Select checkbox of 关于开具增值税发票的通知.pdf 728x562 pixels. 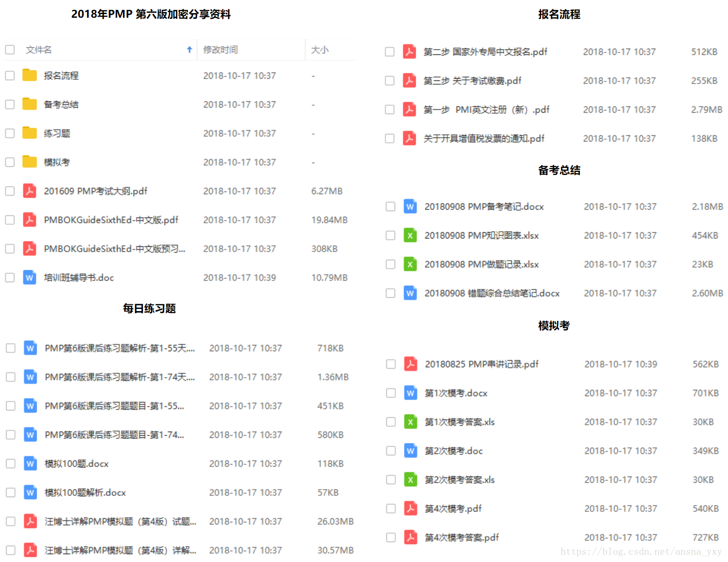tap(390, 138)
